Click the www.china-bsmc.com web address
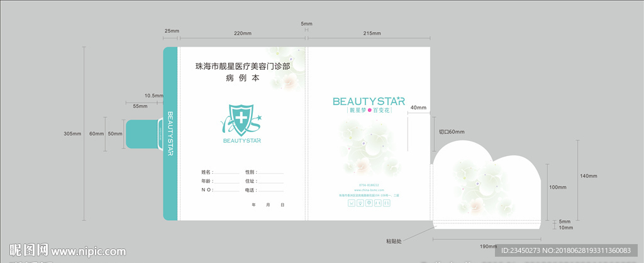Screen dimensions: 644x263 click(369, 190)
